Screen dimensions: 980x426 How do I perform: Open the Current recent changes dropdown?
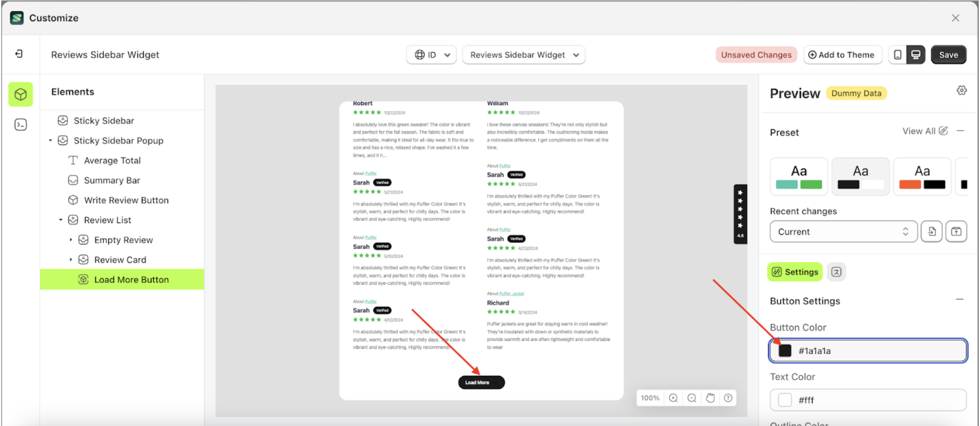point(843,231)
